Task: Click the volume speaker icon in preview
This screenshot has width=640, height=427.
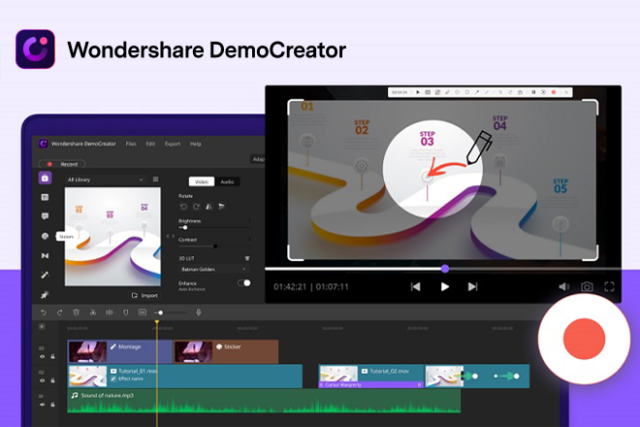Action: 565,287
